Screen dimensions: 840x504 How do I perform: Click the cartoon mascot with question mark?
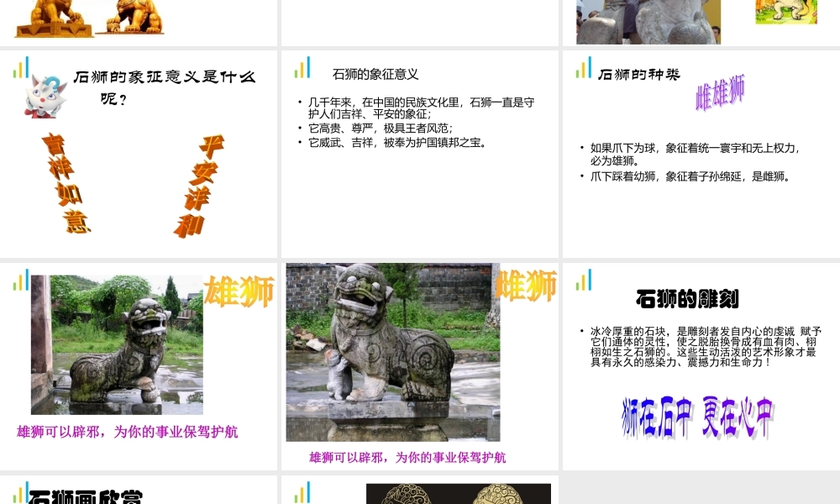coord(45,97)
